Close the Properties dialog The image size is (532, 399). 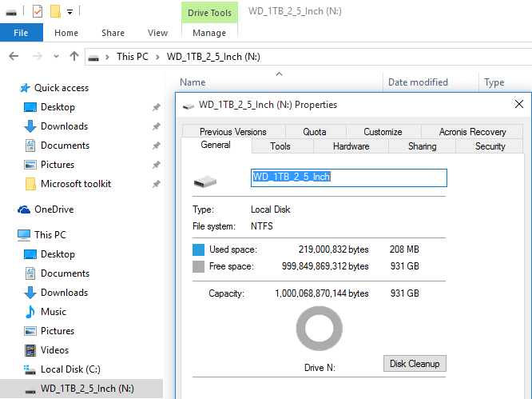[519, 104]
